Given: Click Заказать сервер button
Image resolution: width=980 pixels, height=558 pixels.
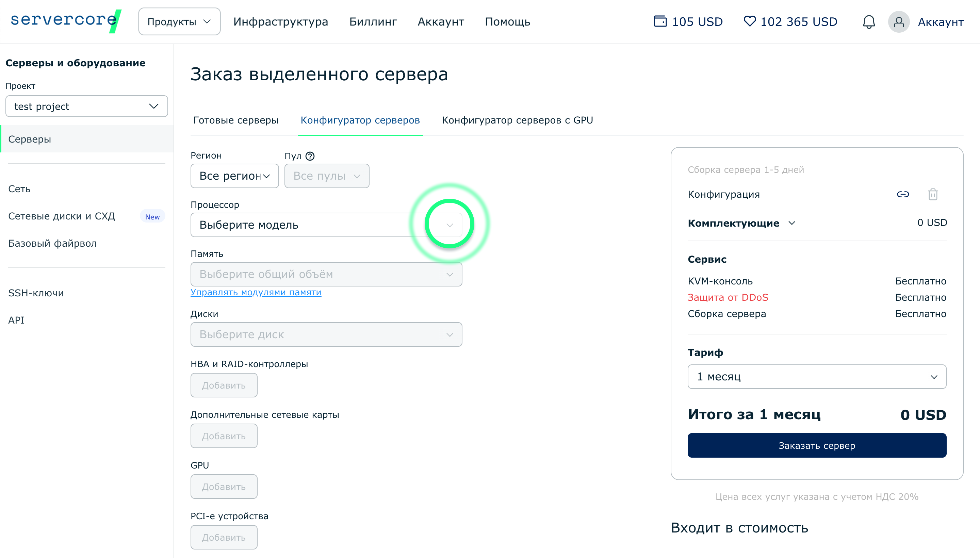Looking at the screenshot, I should pos(816,445).
